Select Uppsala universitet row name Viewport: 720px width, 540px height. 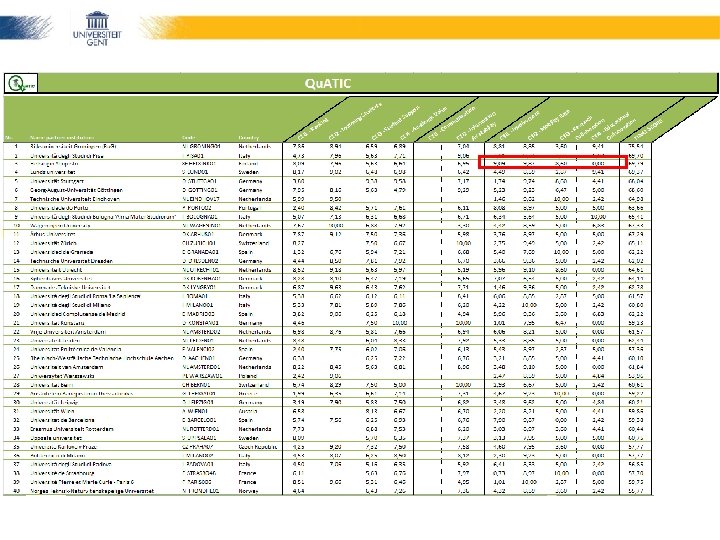pos(56,438)
